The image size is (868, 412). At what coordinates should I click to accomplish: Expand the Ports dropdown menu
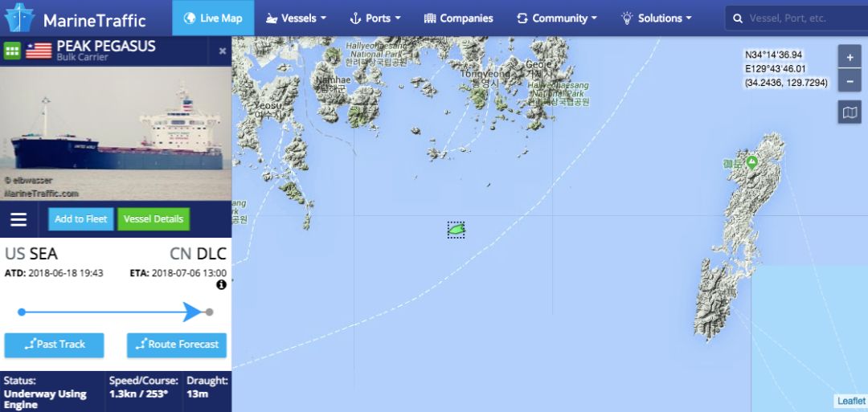(375, 18)
